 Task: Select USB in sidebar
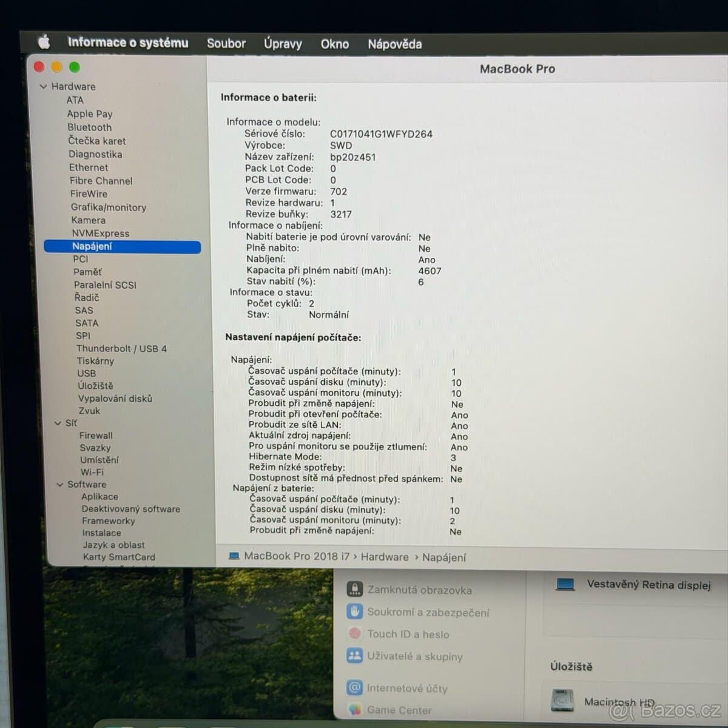[x=87, y=374]
